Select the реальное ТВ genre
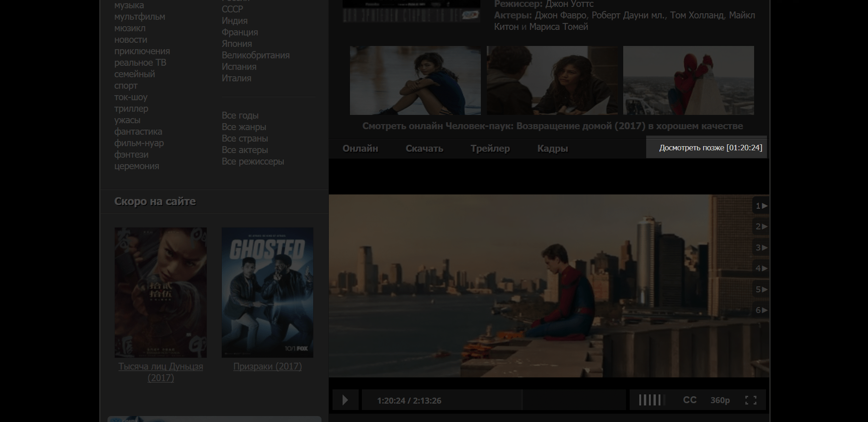 click(x=140, y=63)
